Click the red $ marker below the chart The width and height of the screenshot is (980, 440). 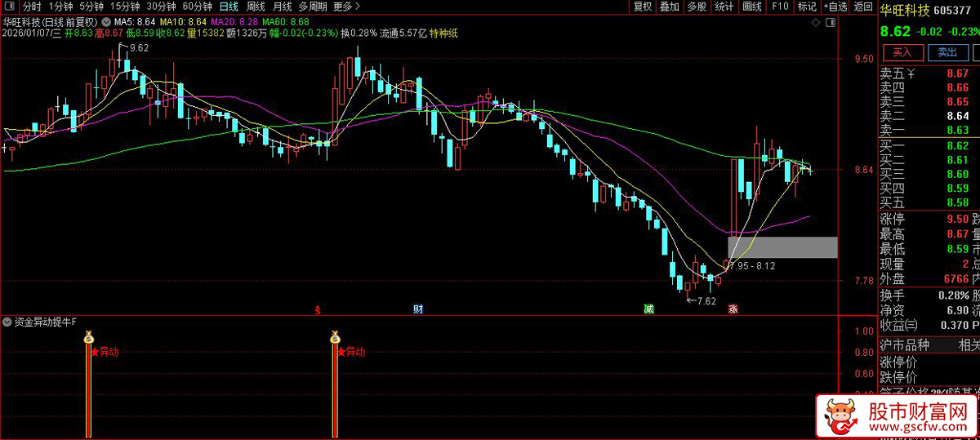coord(318,309)
